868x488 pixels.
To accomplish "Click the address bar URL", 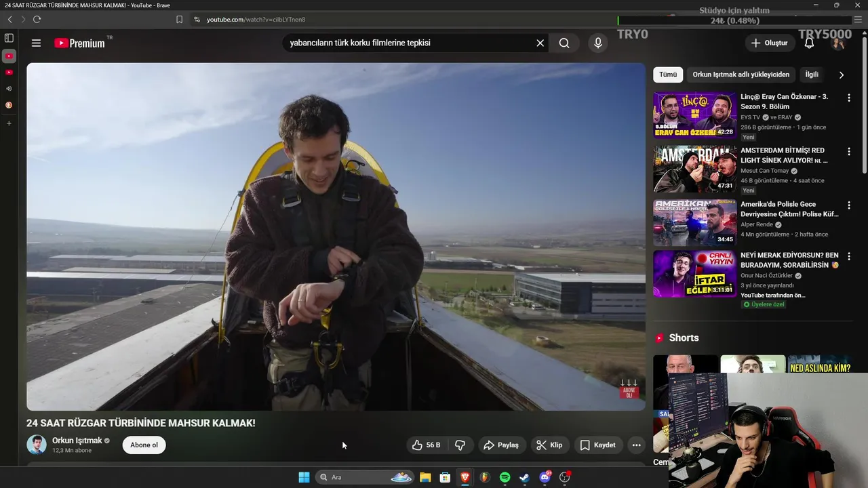I will pyautogui.click(x=256, y=20).
